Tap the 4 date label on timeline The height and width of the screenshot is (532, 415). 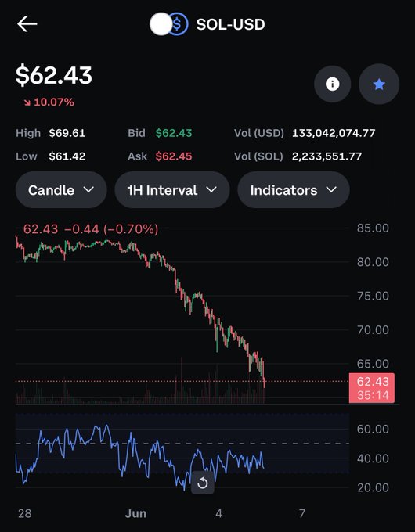[218, 513]
